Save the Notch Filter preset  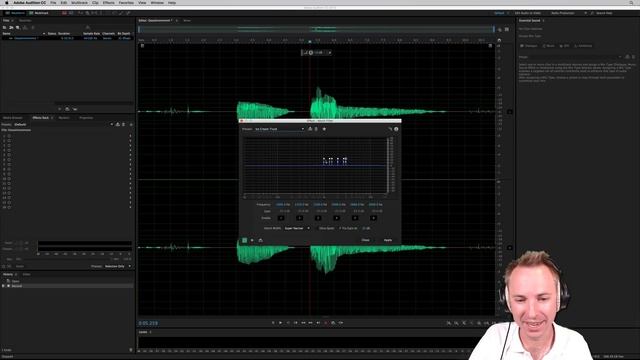(x=310, y=129)
